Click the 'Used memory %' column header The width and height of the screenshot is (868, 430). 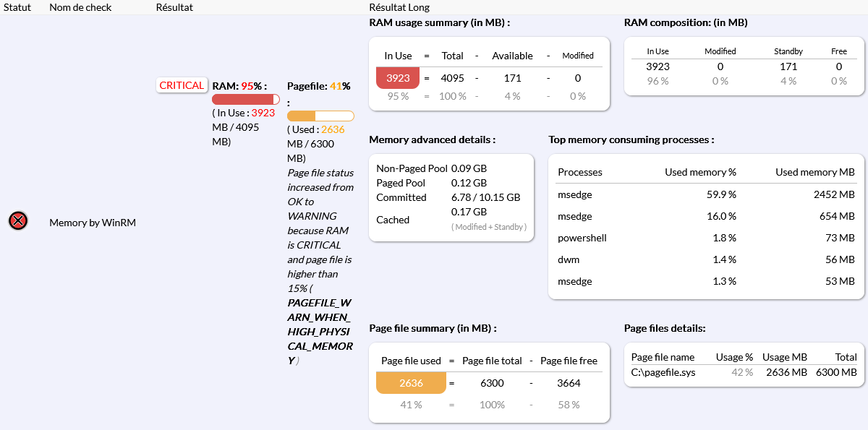click(700, 172)
